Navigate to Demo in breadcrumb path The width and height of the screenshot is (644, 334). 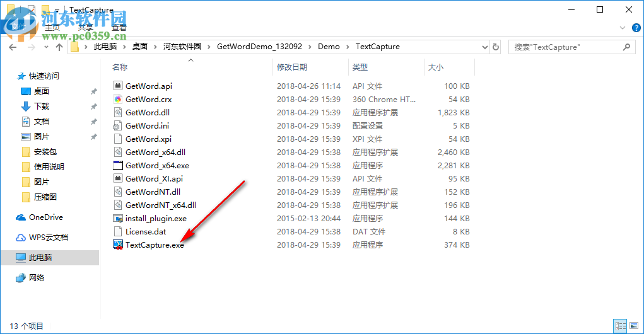(329, 47)
